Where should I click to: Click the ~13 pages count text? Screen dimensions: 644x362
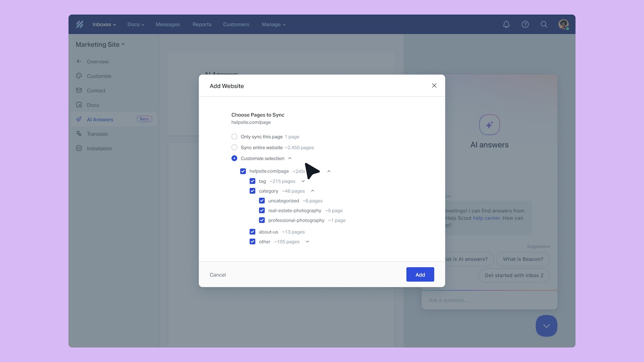293,232
